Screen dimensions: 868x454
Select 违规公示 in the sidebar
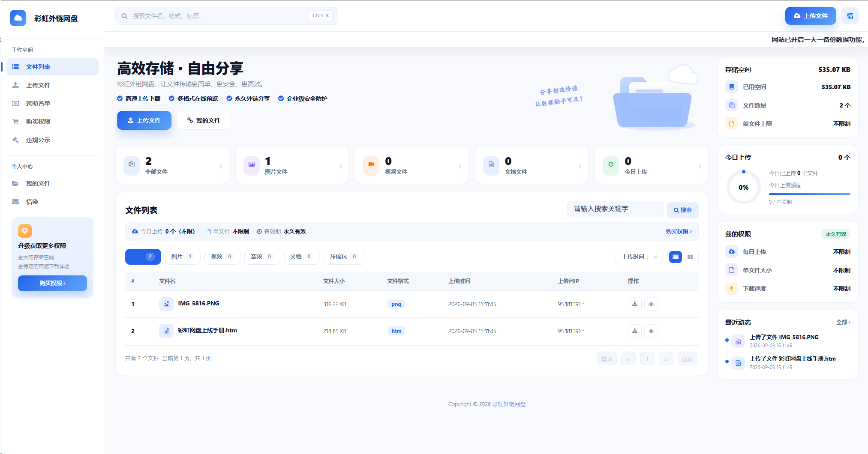point(52,140)
